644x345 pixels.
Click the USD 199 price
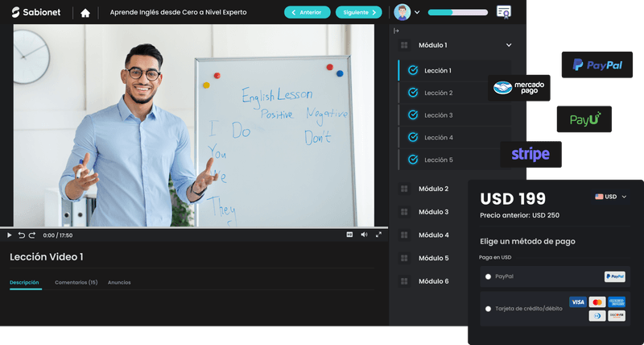tap(513, 199)
